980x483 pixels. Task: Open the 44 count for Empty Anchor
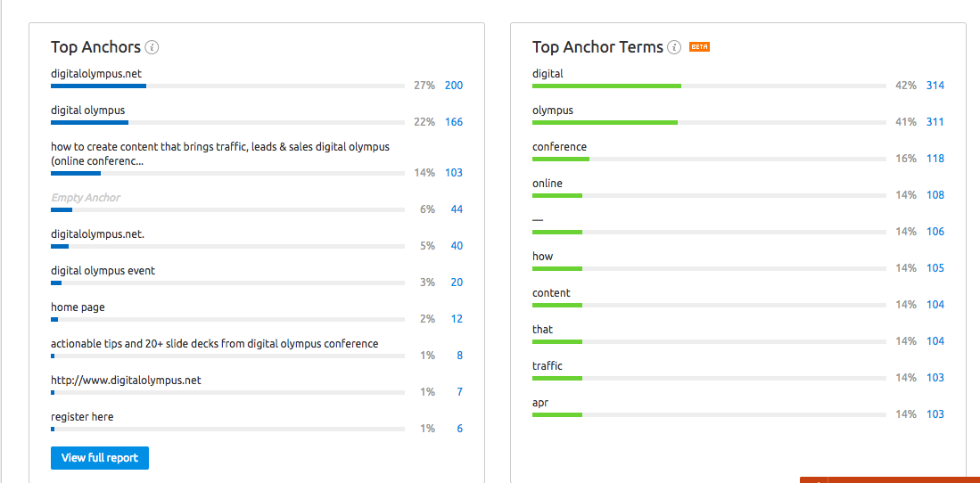click(457, 209)
